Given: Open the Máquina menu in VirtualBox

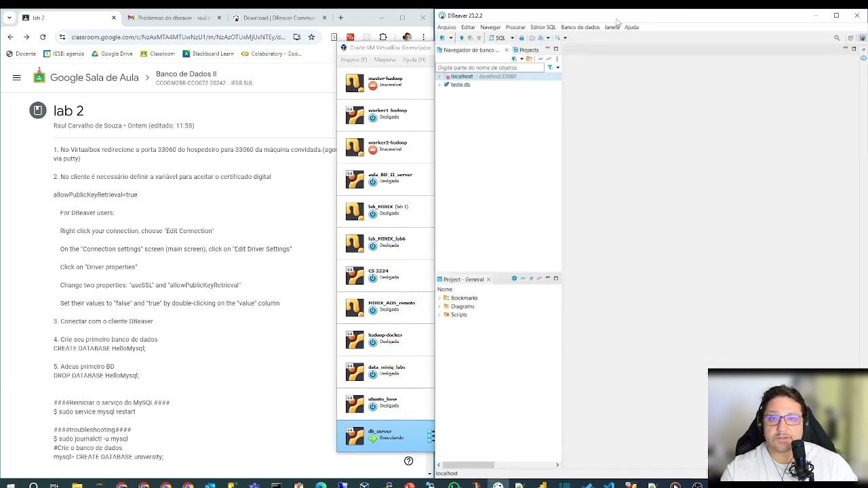Looking at the screenshot, I should coord(385,60).
